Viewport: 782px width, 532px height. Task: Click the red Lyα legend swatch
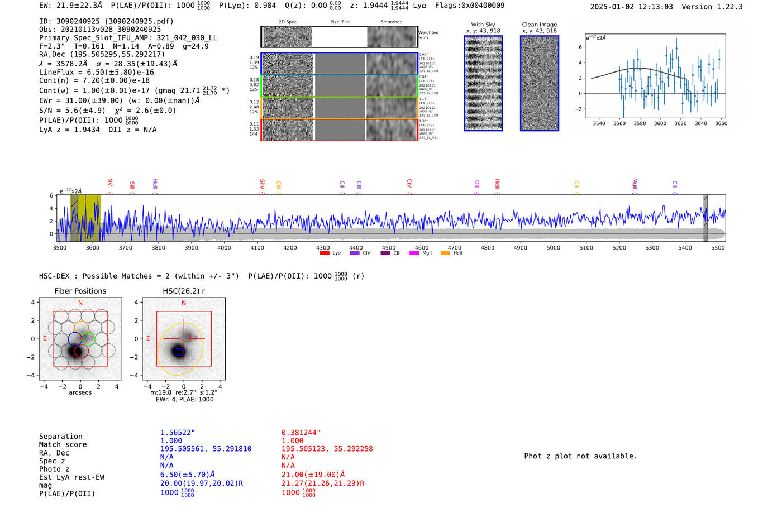(324, 253)
